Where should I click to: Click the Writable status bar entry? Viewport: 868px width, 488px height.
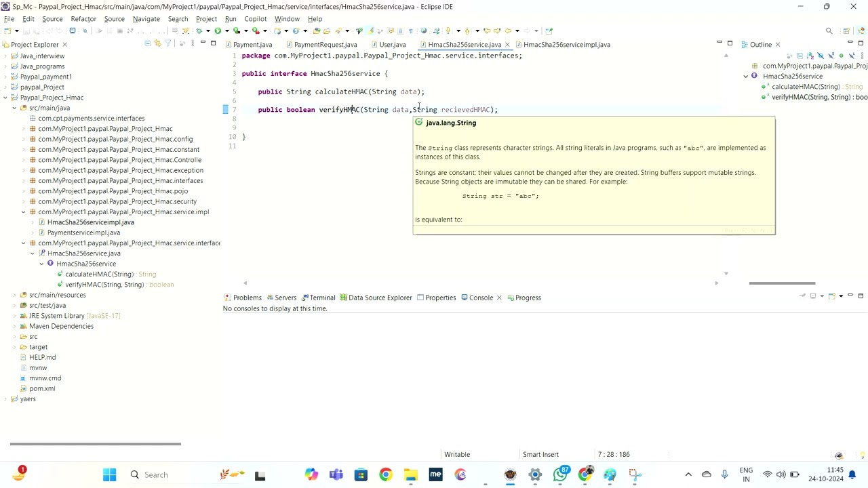click(x=457, y=455)
